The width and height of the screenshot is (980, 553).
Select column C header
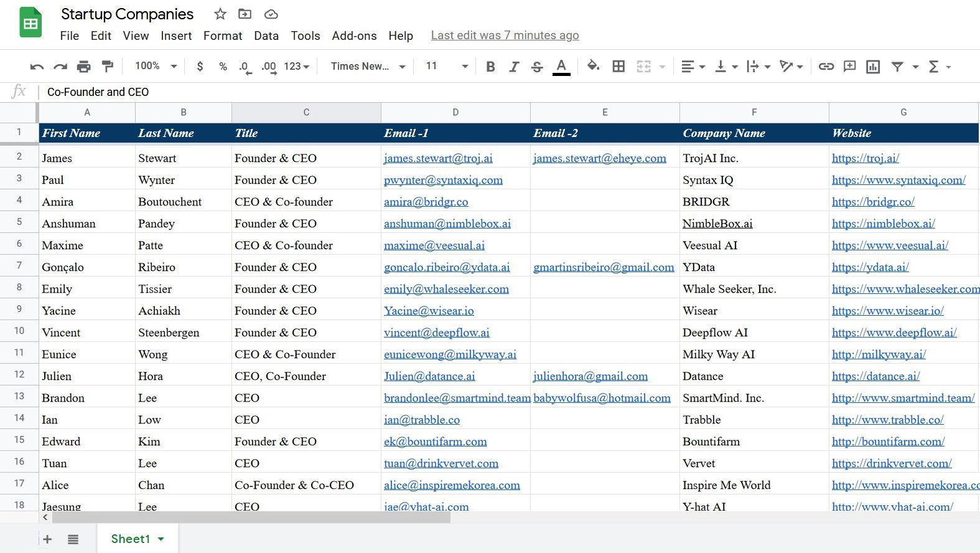point(306,112)
